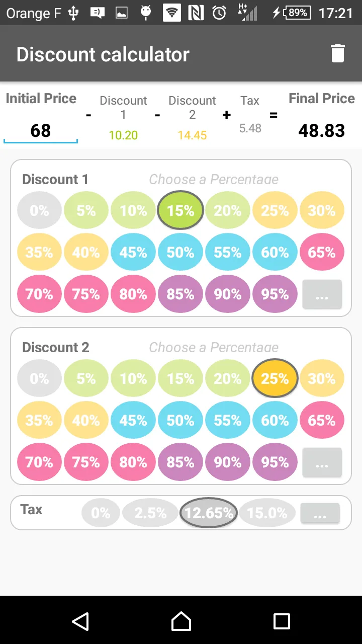Open custom tax rate options

pos(320,513)
